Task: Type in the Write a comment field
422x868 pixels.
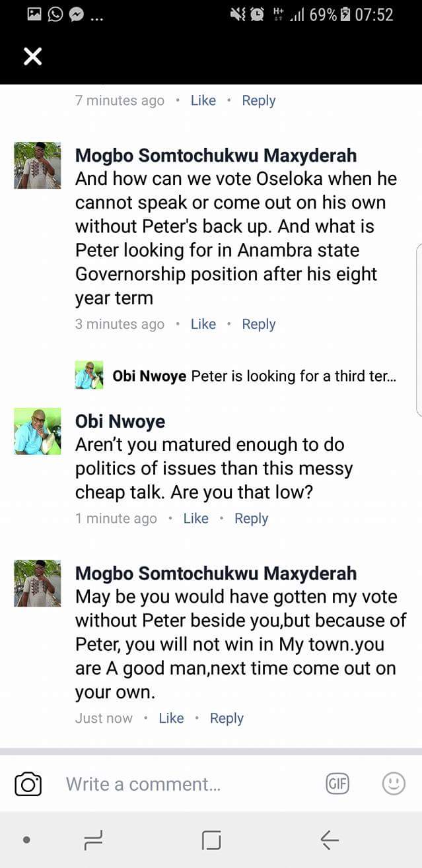Action: tap(185, 784)
